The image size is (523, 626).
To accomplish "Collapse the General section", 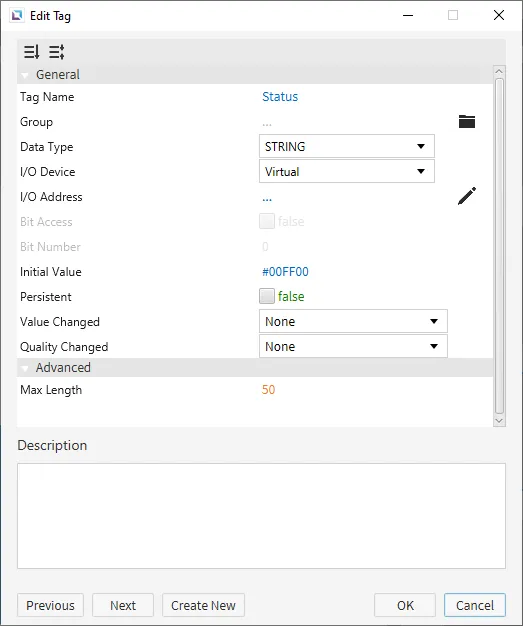I will (25, 75).
